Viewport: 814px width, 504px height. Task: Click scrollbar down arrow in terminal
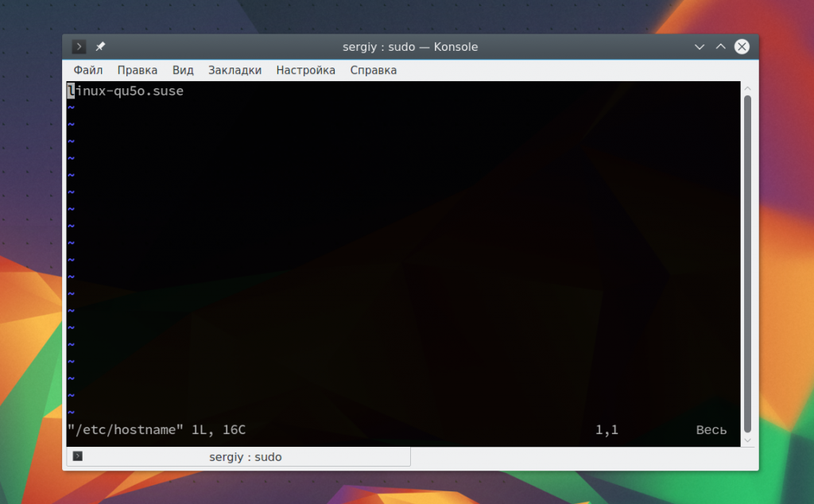click(x=747, y=440)
